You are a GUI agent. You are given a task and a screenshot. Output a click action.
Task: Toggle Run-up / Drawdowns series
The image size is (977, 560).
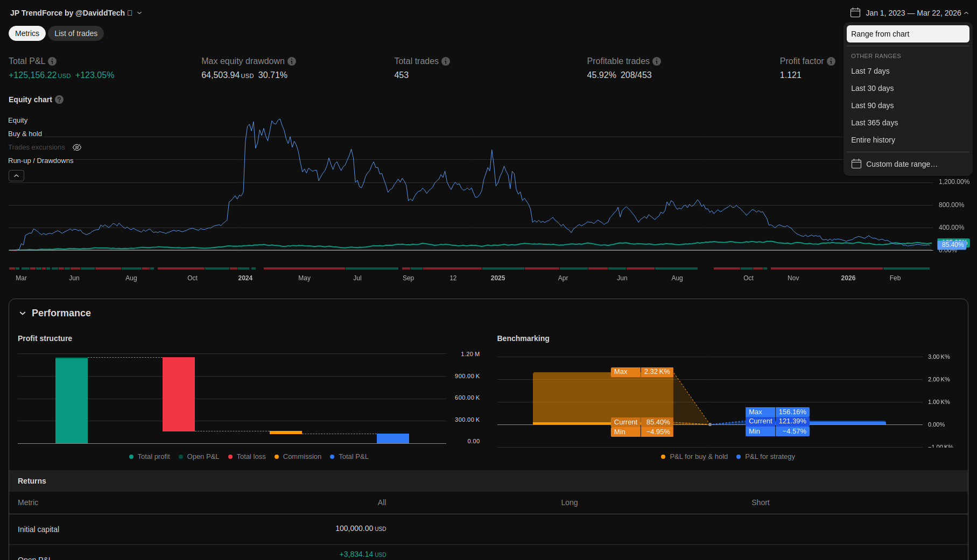pyautogui.click(x=40, y=161)
